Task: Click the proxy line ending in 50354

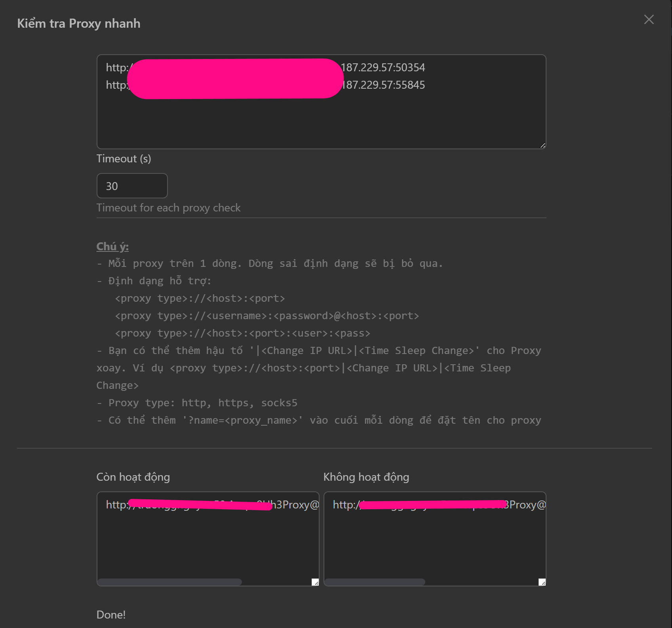Action: tap(383, 68)
